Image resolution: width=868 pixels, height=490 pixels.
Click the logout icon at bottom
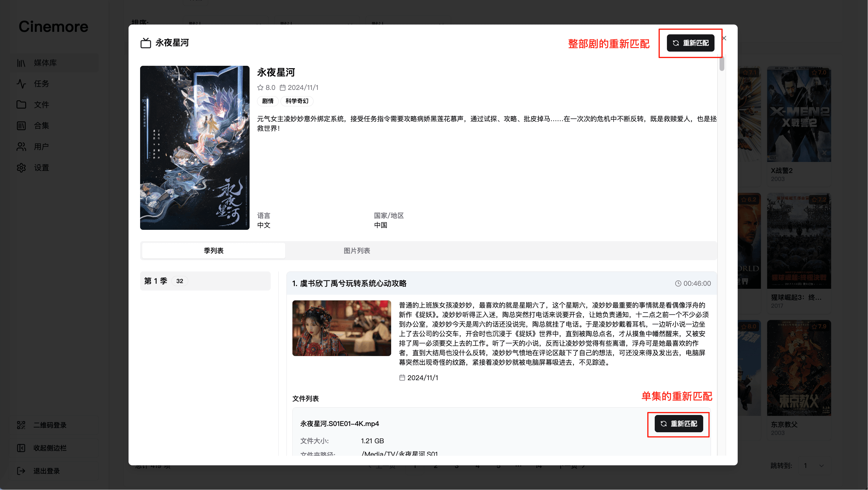point(21,471)
